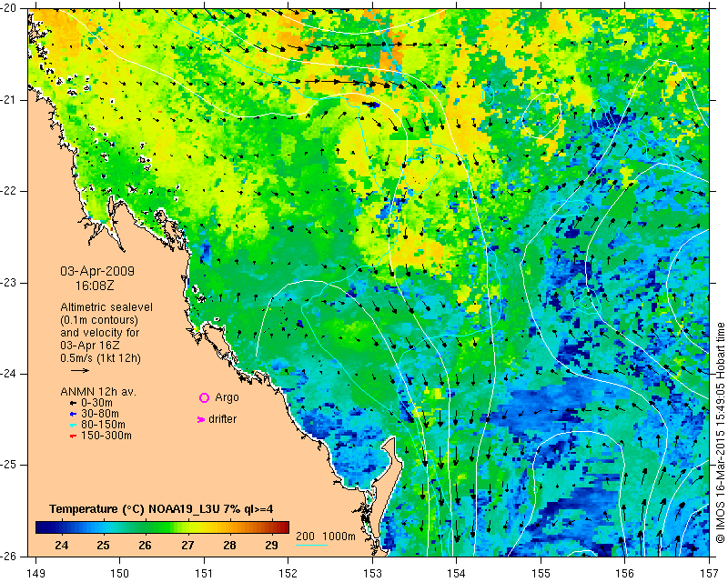Click the longitude axis label '157'
Screen dimensions: 728x582
709,574
